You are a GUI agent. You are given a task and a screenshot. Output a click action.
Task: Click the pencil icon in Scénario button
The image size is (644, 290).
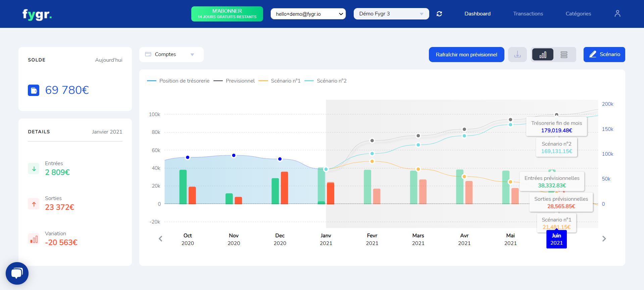coord(593,54)
